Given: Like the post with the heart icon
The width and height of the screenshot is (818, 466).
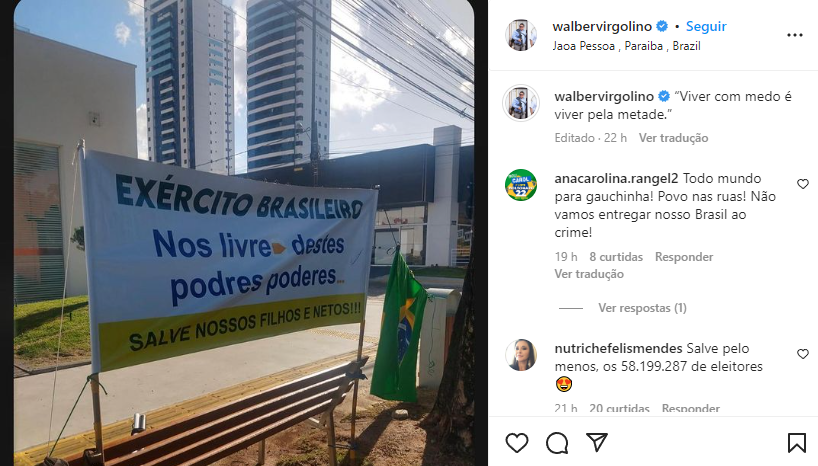Looking at the screenshot, I should pyautogui.click(x=516, y=443).
